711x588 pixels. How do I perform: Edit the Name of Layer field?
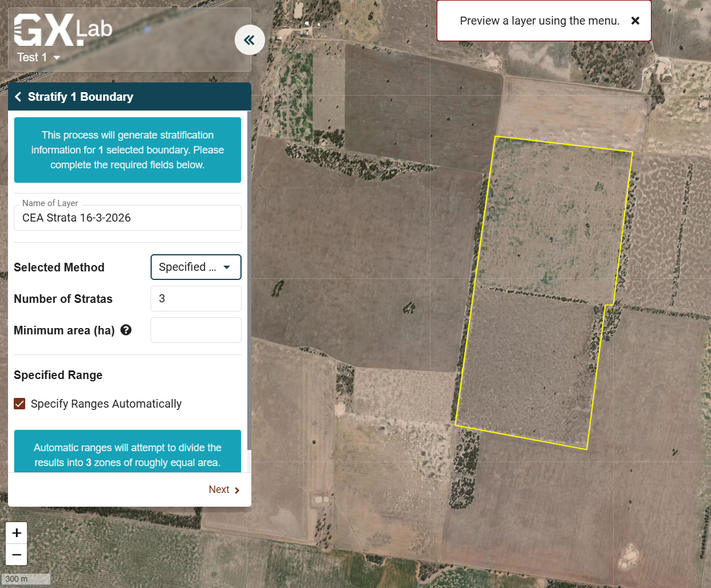128,218
